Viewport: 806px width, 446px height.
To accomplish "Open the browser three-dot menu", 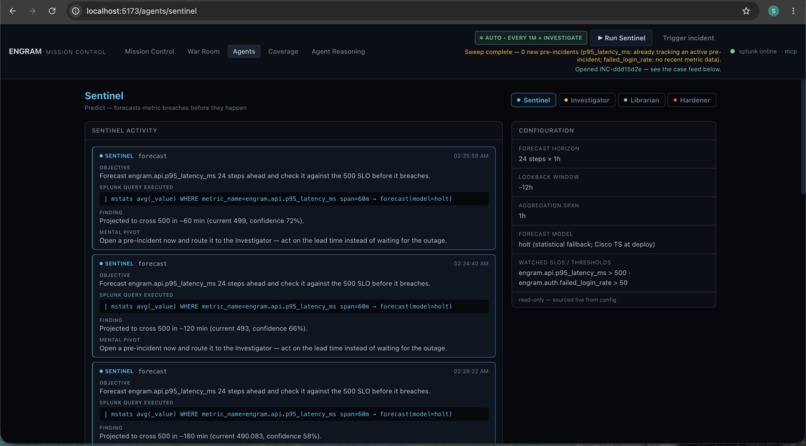I will coord(793,11).
